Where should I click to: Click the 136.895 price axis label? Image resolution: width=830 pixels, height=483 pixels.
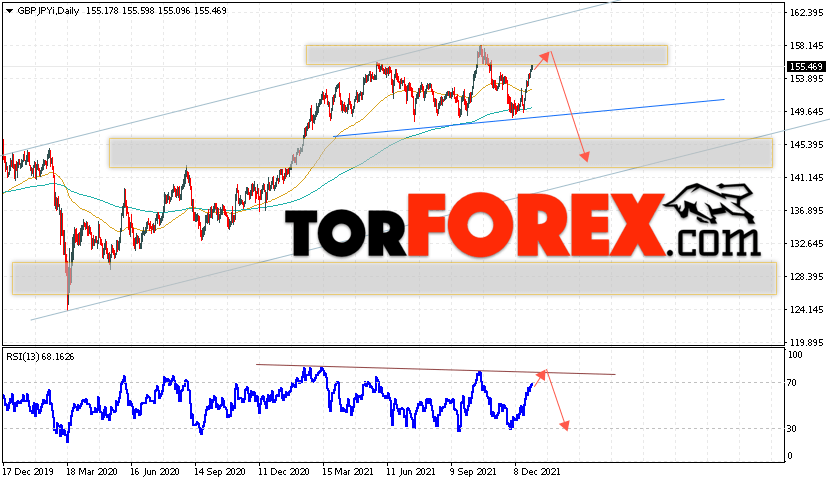[x=806, y=211]
